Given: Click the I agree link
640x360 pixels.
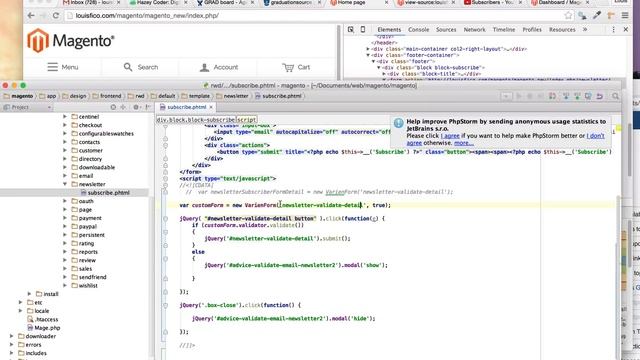Looking at the screenshot, I should tap(450, 136).
